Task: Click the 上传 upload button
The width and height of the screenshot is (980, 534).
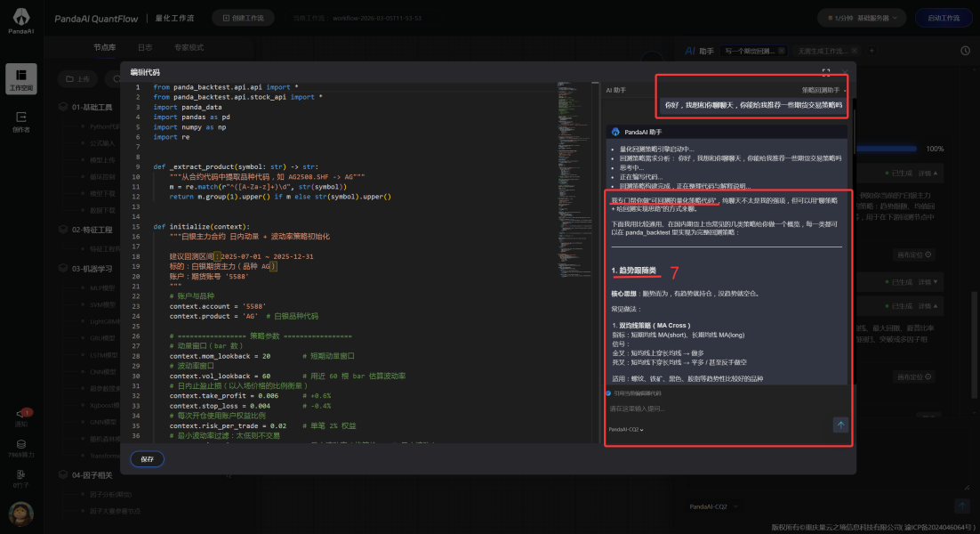Action: click(78, 79)
